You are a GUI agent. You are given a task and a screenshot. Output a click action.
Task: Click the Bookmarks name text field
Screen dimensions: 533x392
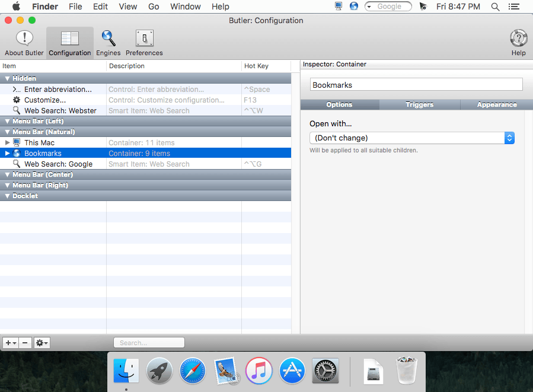416,85
